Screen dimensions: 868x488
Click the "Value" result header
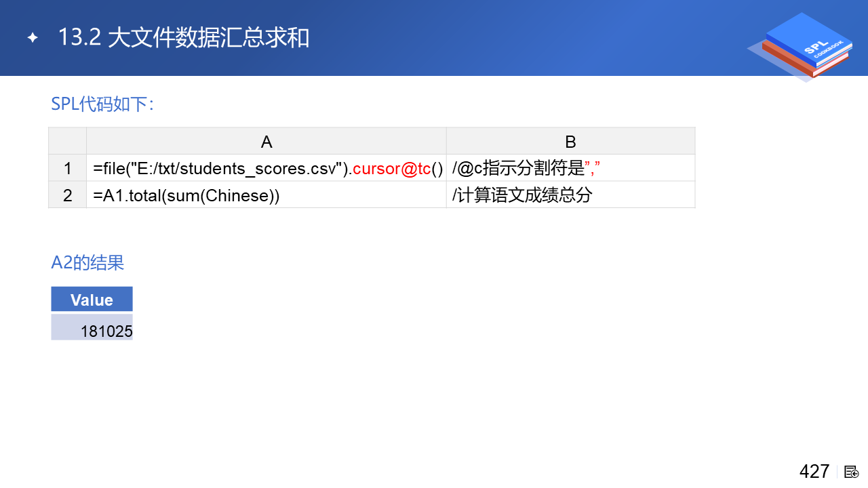click(x=92, y=300)
